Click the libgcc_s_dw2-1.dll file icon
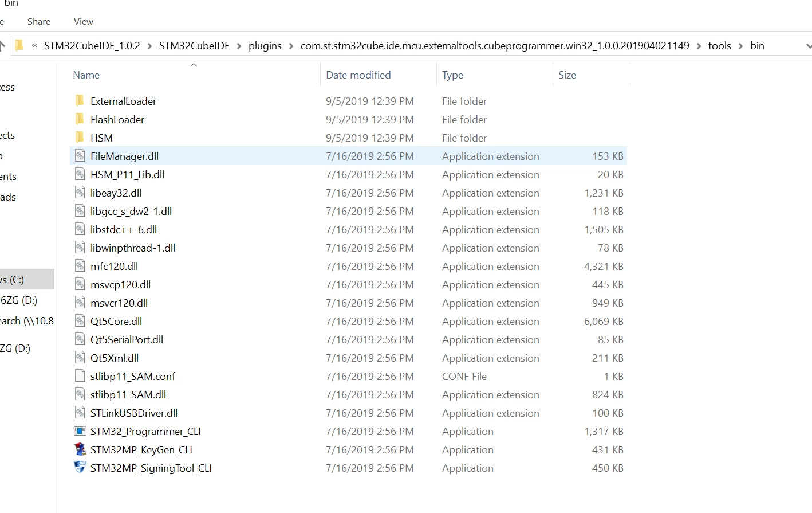This screenshot has height=513, width=812. point(80,211)
